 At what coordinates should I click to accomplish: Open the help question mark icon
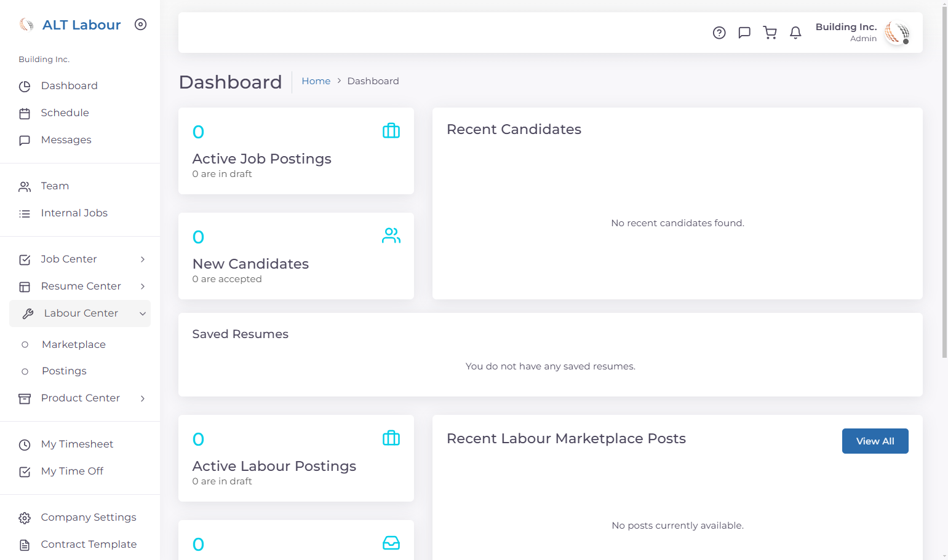pyautogui.click(x=719, y=33)
